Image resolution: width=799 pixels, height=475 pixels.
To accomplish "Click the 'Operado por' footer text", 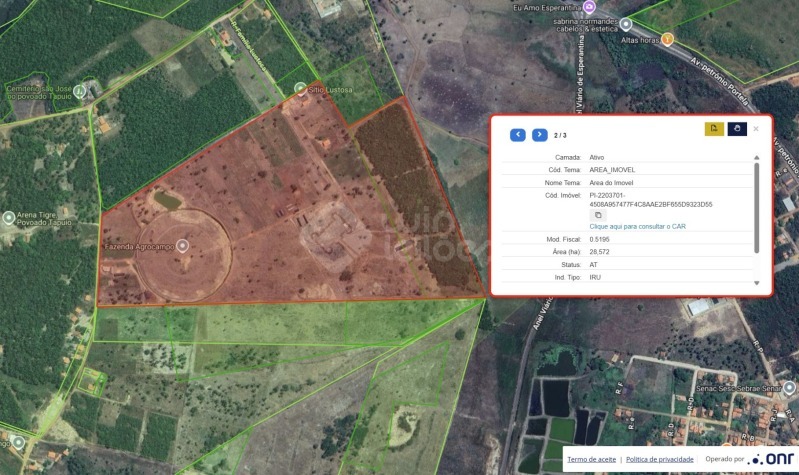I will tap(725, 459).
